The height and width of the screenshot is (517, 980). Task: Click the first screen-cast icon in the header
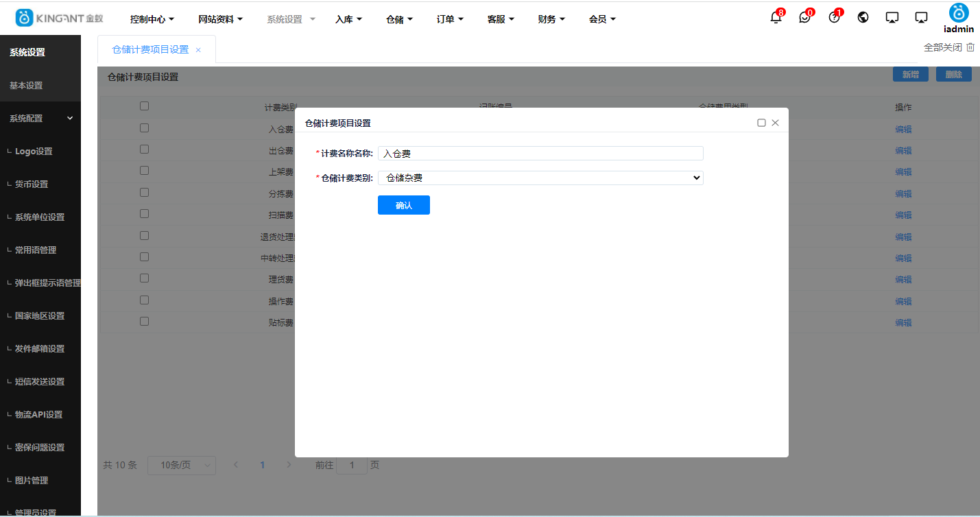(x=892, y=17)
